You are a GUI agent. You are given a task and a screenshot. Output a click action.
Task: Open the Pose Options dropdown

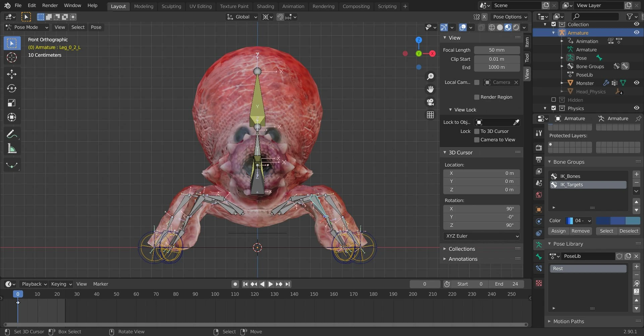coord(509,17)
